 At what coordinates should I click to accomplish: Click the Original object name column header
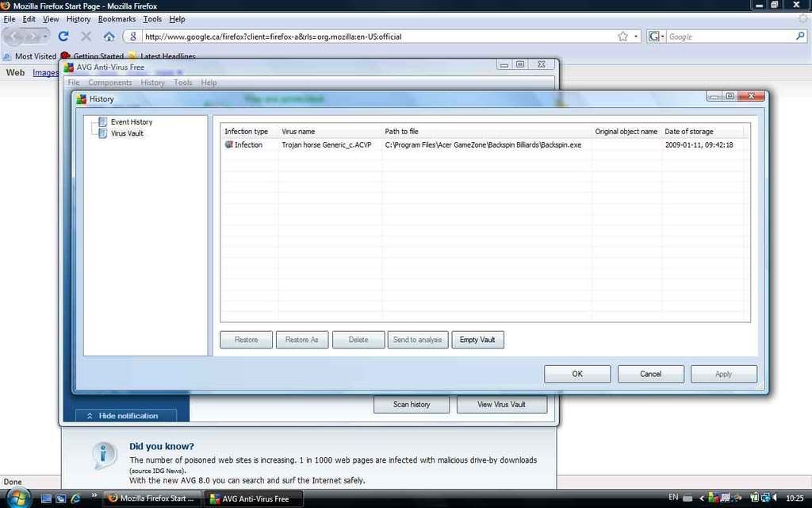pyautogui.click(x=626, y=132)
